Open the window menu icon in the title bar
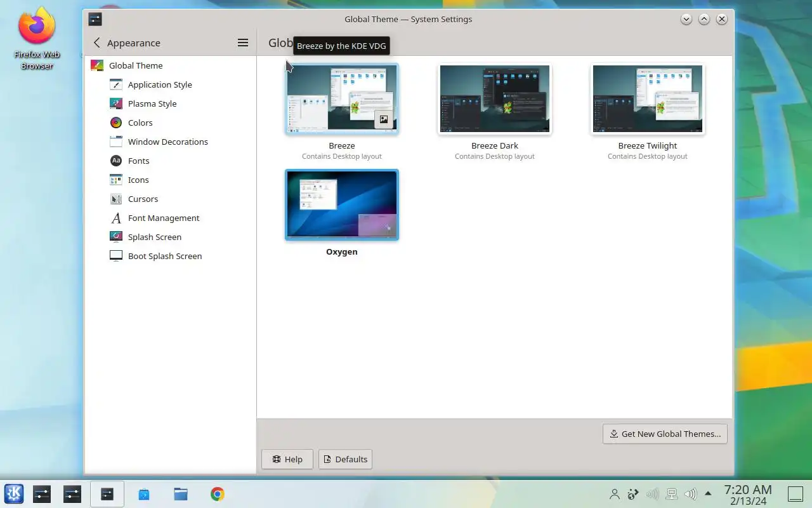The width and height of the screenshot is (812, 508). coord(95,19)
